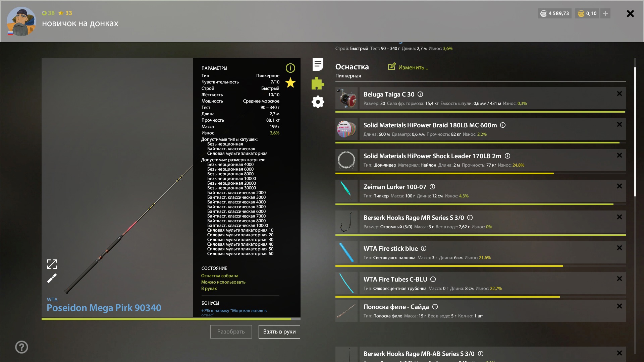Remove Berserk Hooks Rage MR-AB Series hook

(x=619, y=353)
